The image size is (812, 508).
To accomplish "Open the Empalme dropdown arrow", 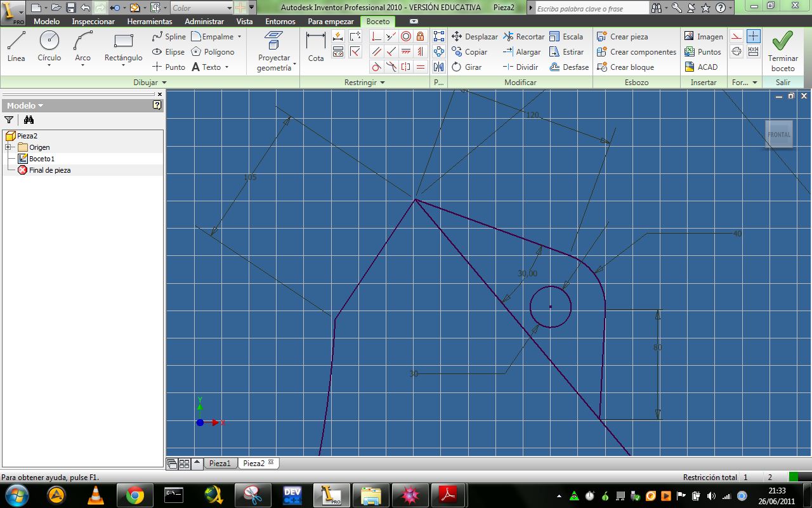I will [x=239, y=37].
